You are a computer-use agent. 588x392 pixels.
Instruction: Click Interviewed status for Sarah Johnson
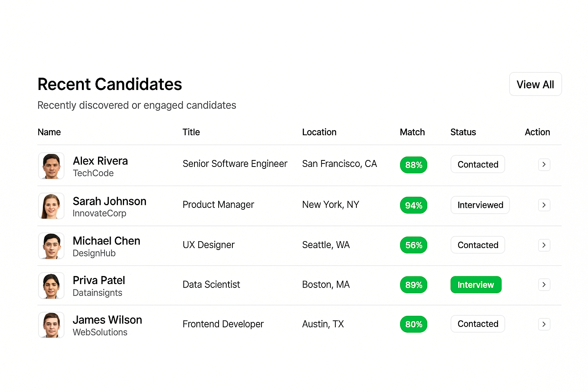(x=480, y=205)
